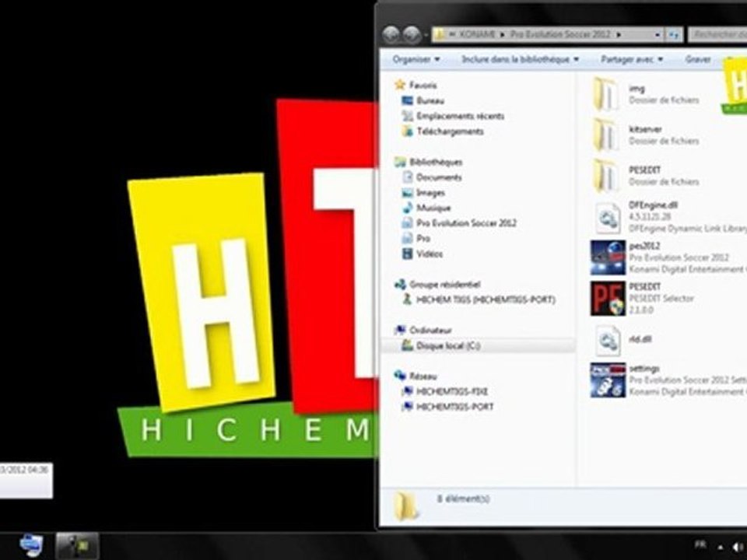
Task: Open Disque local (C:)
Action: point(448,345)
